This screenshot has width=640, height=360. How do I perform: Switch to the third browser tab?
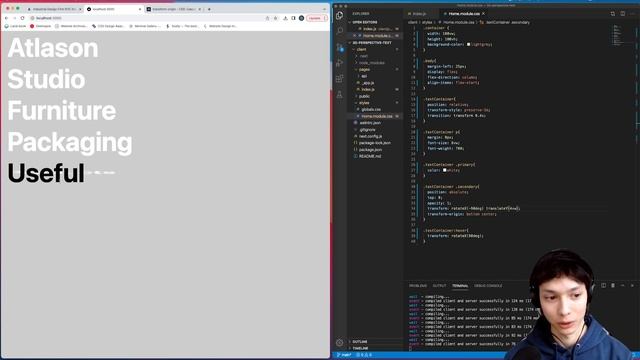click(x=174, y=9)
